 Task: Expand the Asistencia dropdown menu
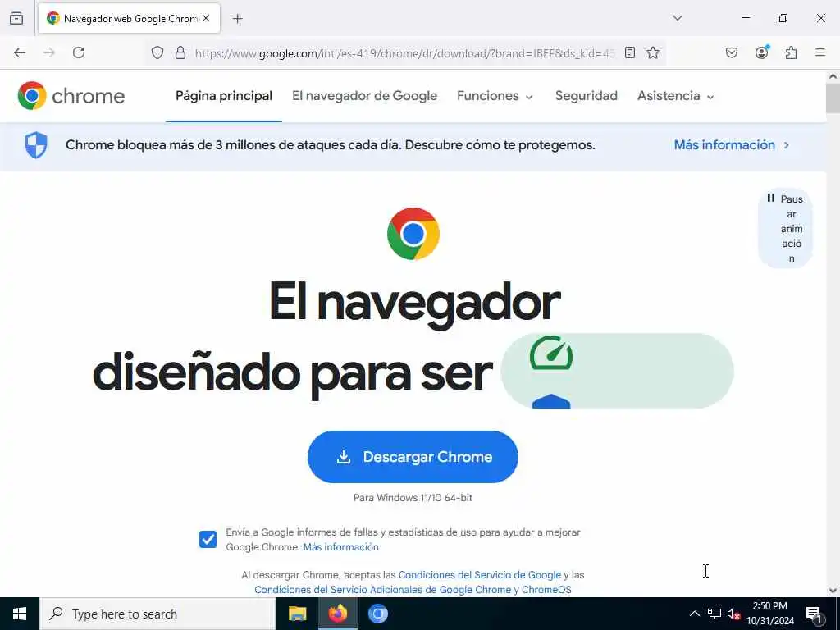(676, 96)
